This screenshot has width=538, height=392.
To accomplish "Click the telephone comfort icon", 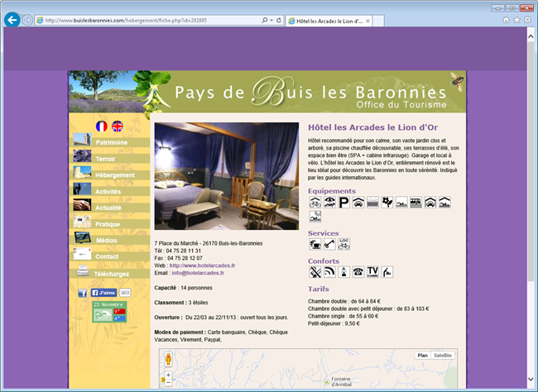I will [x=358, y=271].
